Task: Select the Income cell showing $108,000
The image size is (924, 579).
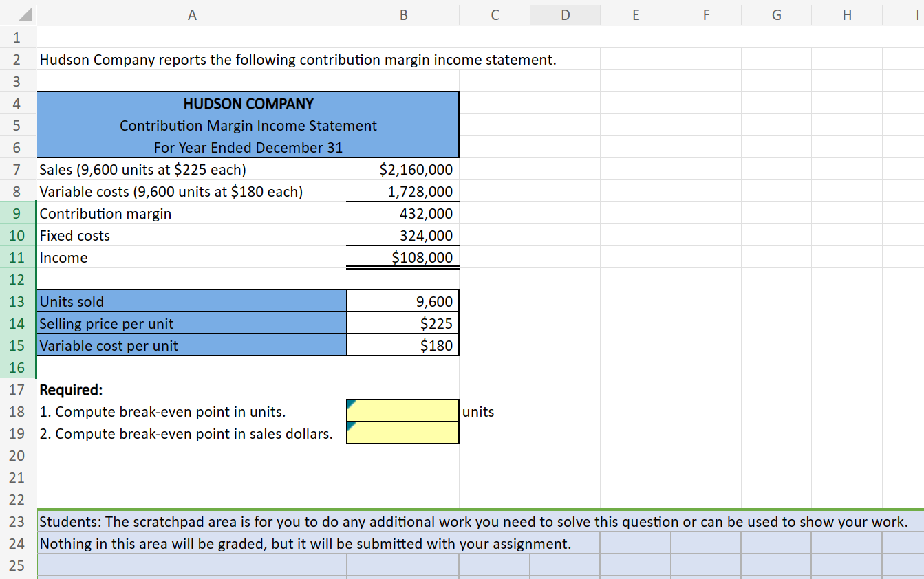Action: 403,257
